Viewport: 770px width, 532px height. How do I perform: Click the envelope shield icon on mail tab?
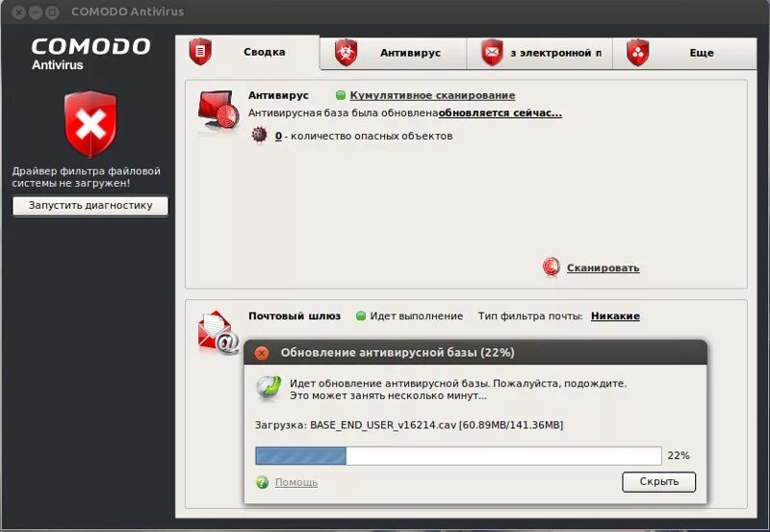point(492,53)
